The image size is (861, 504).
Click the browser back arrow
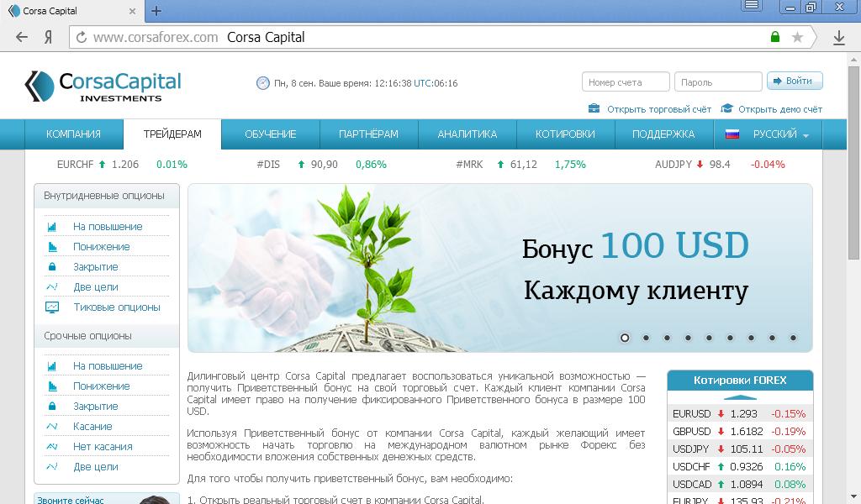[x=21, y=37]
